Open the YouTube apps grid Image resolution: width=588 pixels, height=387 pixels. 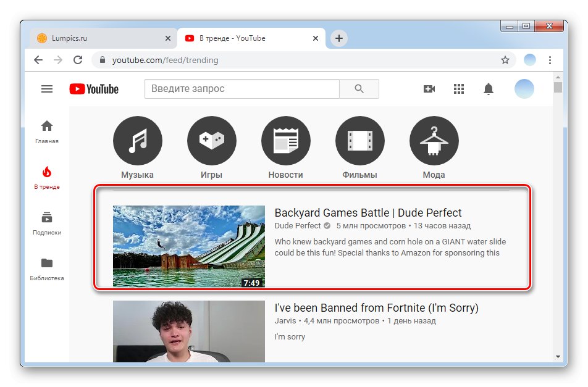pyautogui.click(x=459, y=88)
